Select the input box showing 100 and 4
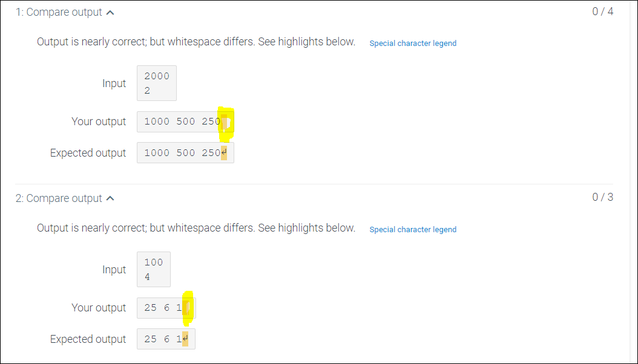Screen dimensions: 638x364 click(153, 269)
